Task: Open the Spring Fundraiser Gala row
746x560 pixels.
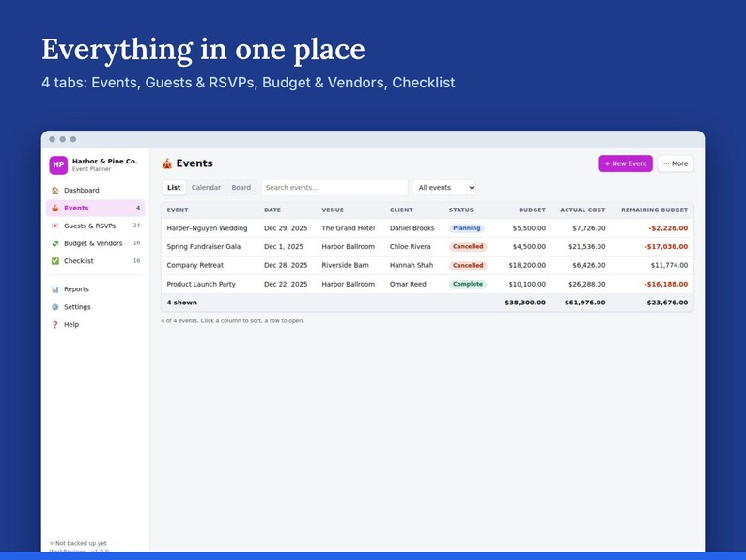Action: (427, 247)
